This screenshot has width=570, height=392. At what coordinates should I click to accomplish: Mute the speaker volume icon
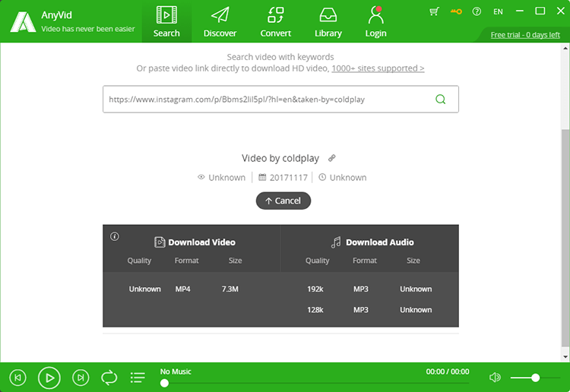(495, 378)
